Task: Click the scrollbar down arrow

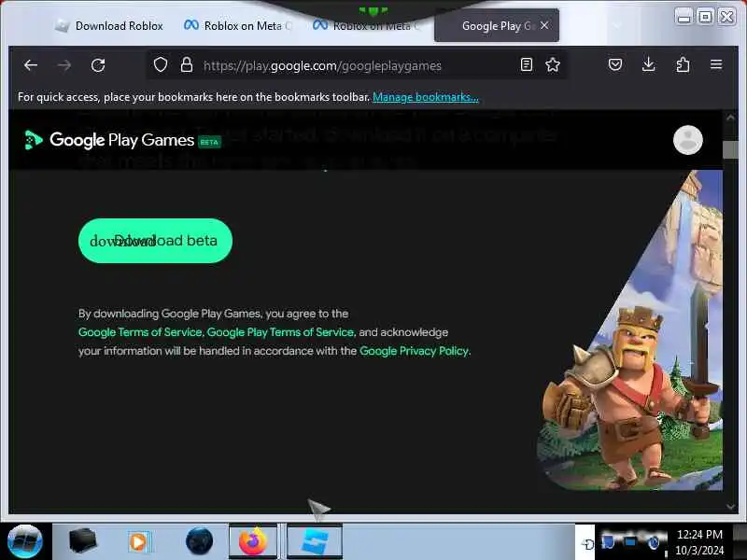Action: 730,507
